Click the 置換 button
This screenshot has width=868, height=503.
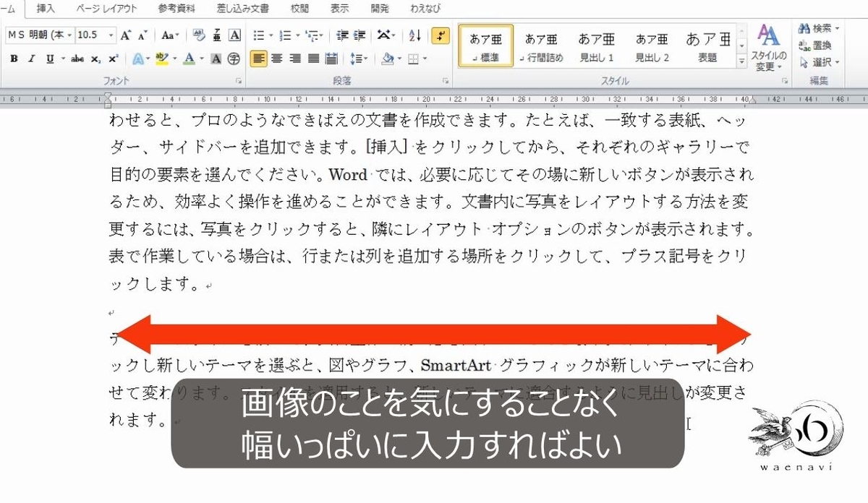pos(816,45)
